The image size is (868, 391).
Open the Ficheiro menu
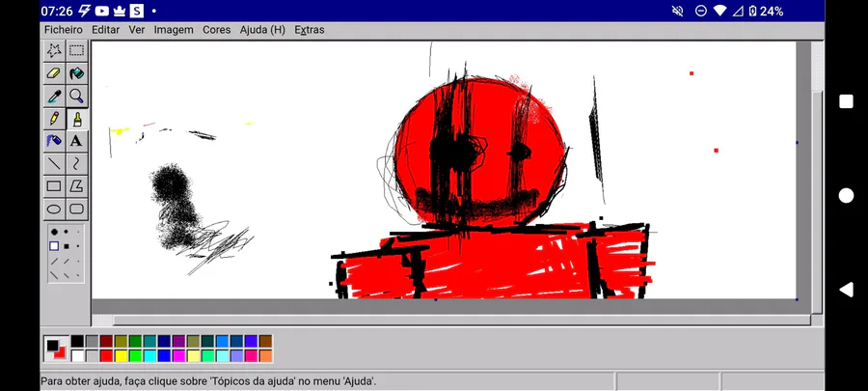tap(64, 30)
